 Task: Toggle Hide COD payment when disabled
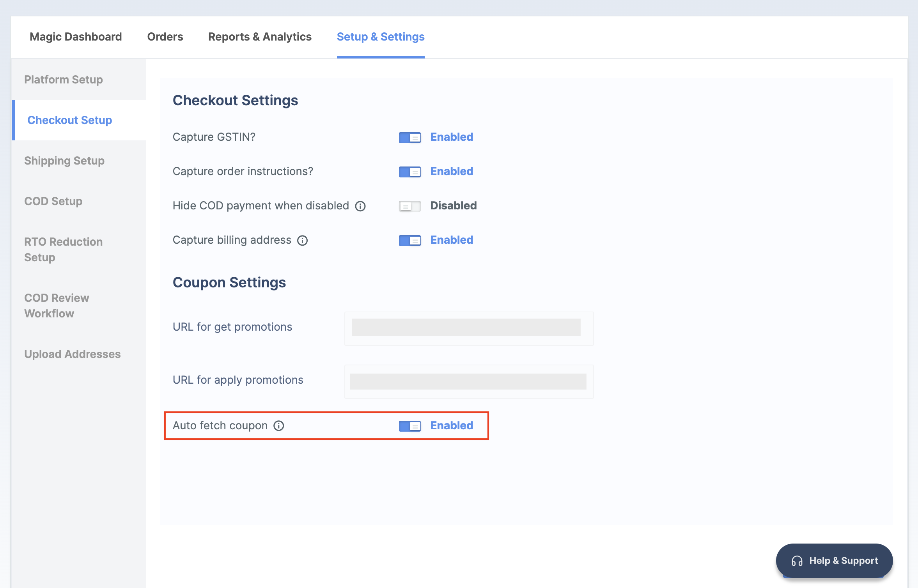tap(409, 205)
